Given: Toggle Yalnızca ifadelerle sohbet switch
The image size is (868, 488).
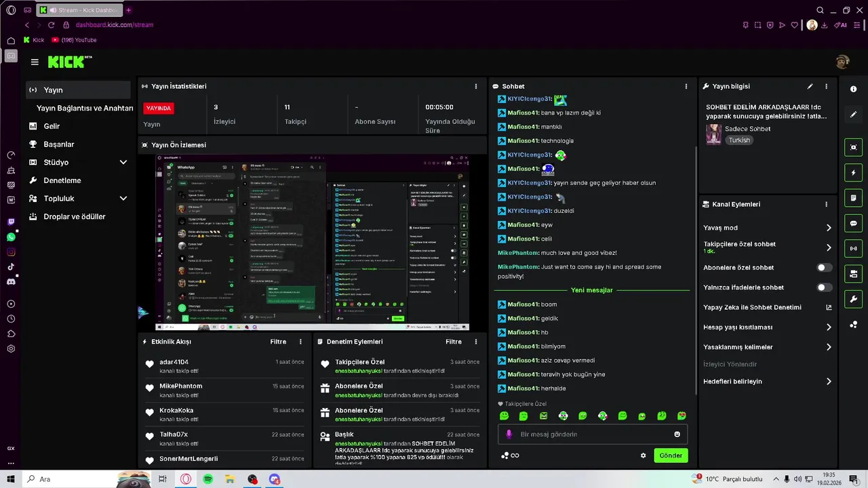Looking at the screenshot, I should pos(824,287).
